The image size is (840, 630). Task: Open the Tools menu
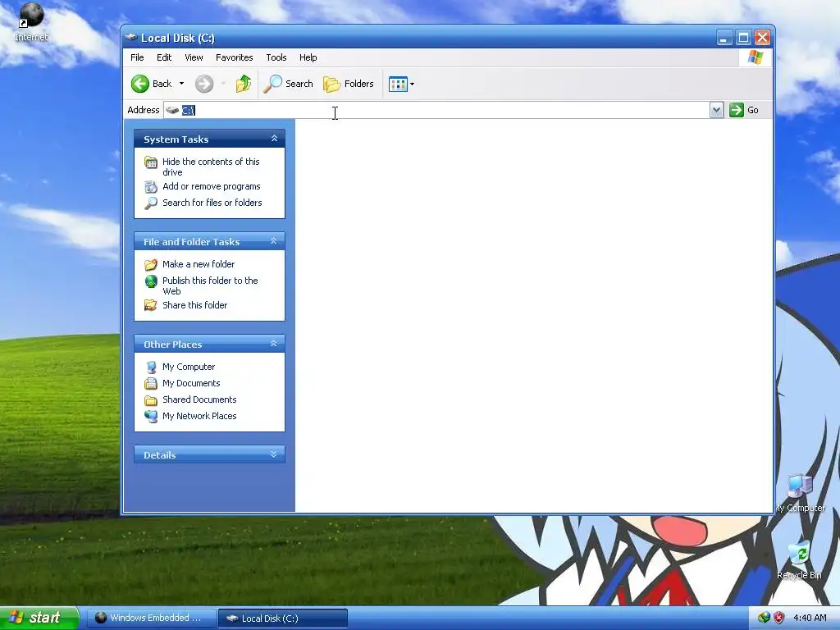tap(276, 57)
